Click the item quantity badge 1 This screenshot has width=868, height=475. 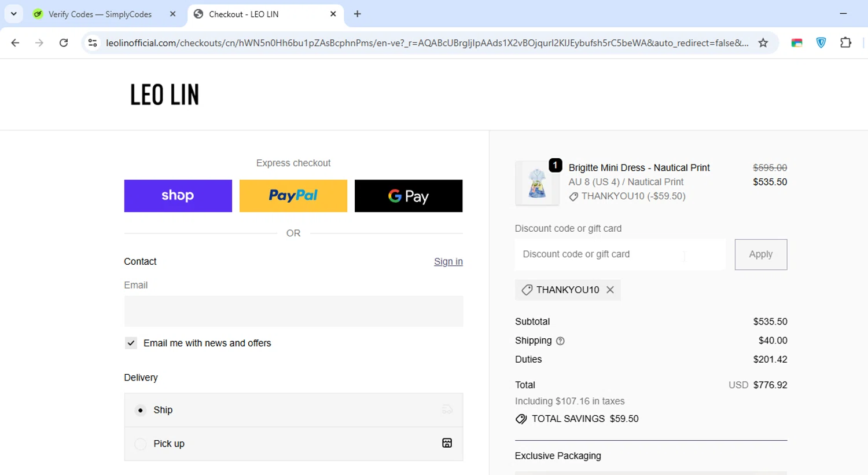556,166
